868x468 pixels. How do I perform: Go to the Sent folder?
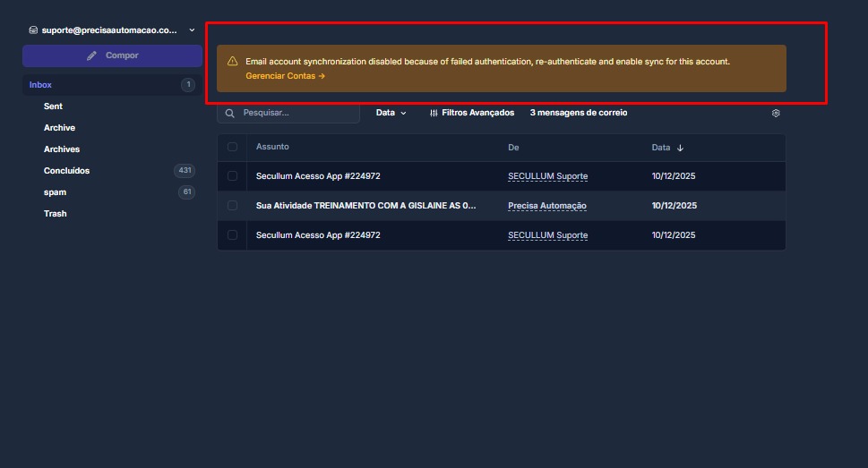click(54, 106)
